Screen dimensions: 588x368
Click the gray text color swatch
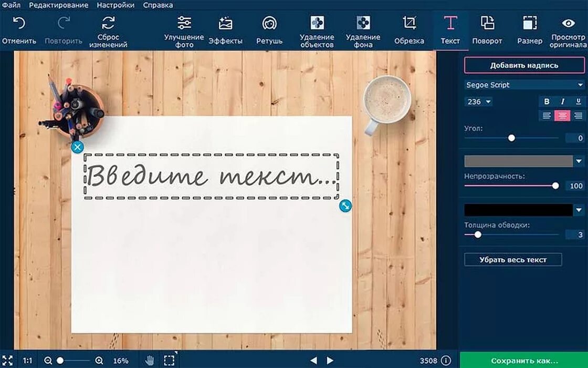[518, 161]
